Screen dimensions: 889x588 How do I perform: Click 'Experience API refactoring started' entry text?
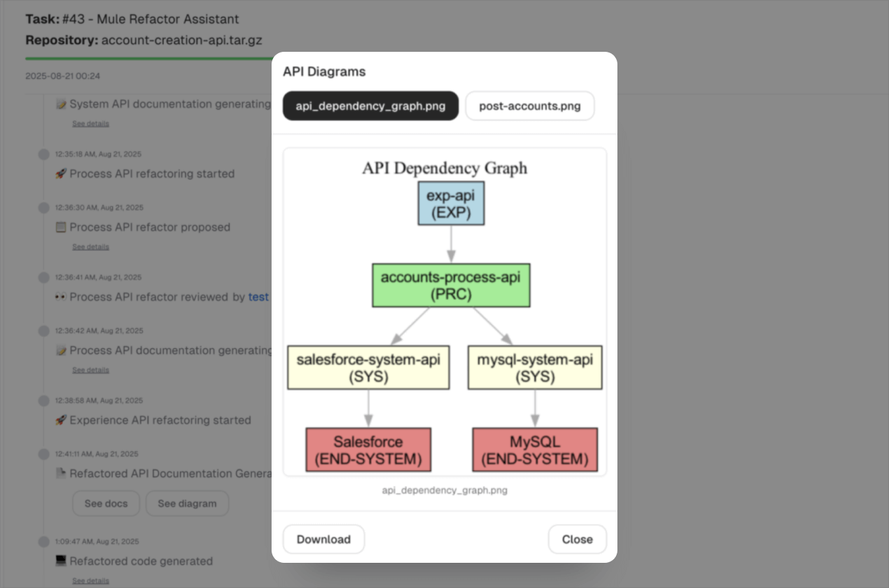click(160, 420)
